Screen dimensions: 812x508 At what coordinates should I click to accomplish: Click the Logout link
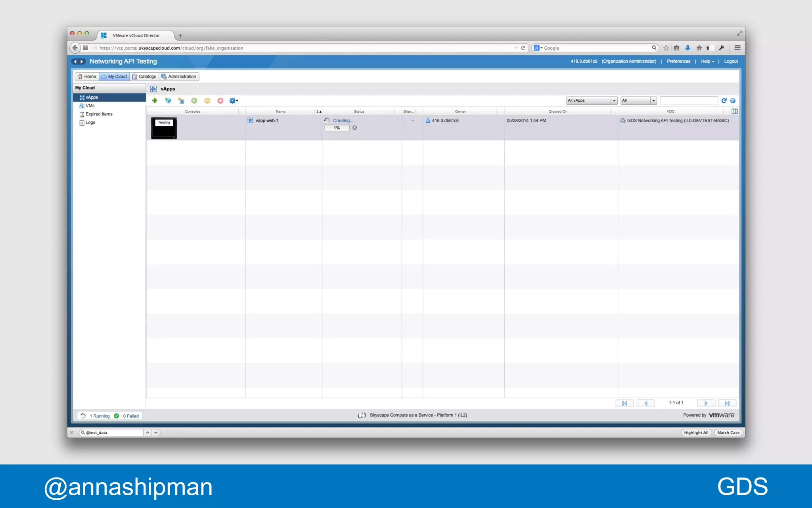[x=731, y=62]
